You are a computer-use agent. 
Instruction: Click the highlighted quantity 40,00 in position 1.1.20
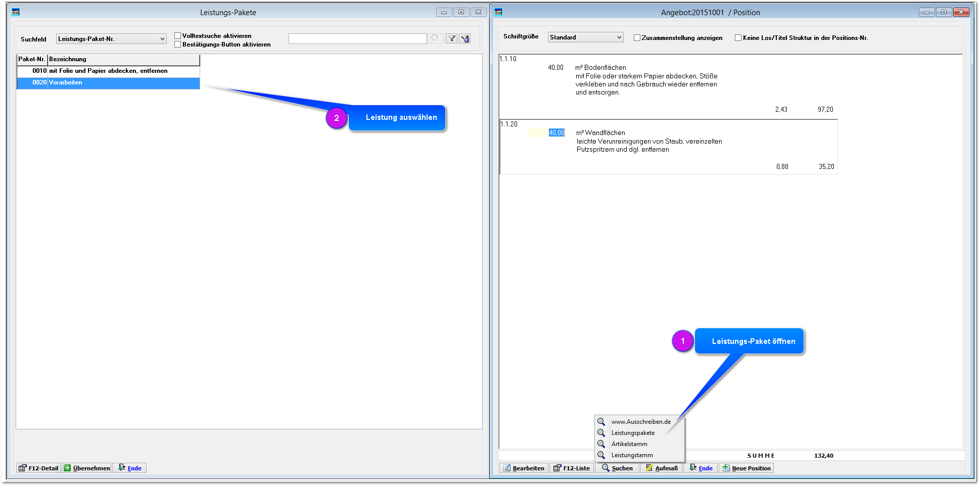[x=556, y=133]
